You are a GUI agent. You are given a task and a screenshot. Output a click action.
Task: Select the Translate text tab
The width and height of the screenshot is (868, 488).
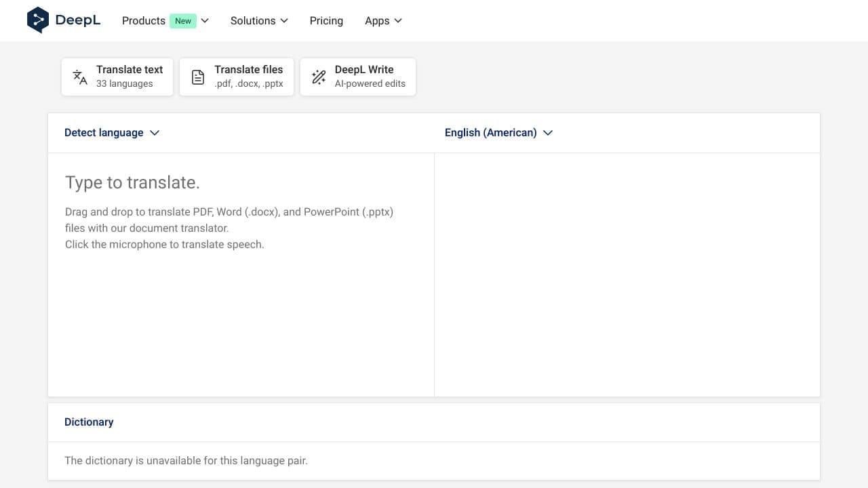pos(117,77)
